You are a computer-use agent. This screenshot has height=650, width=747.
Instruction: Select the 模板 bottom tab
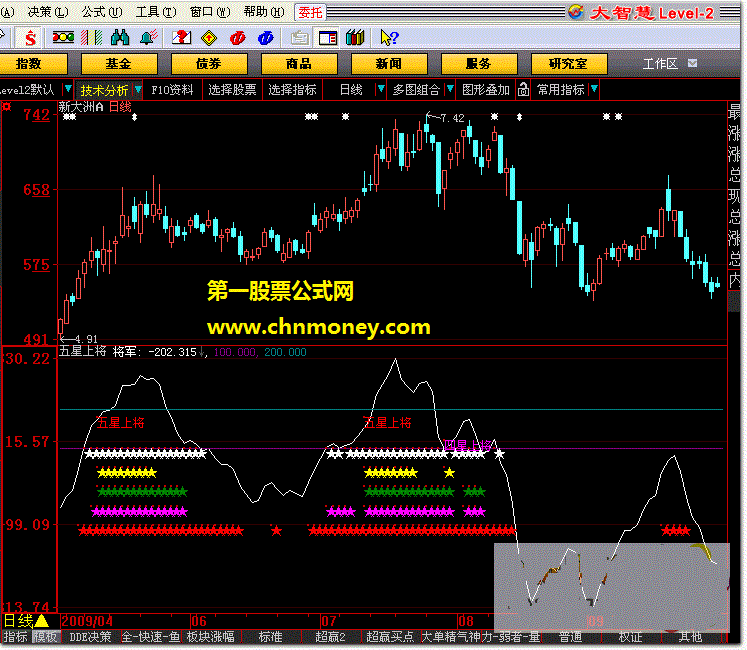45,637
